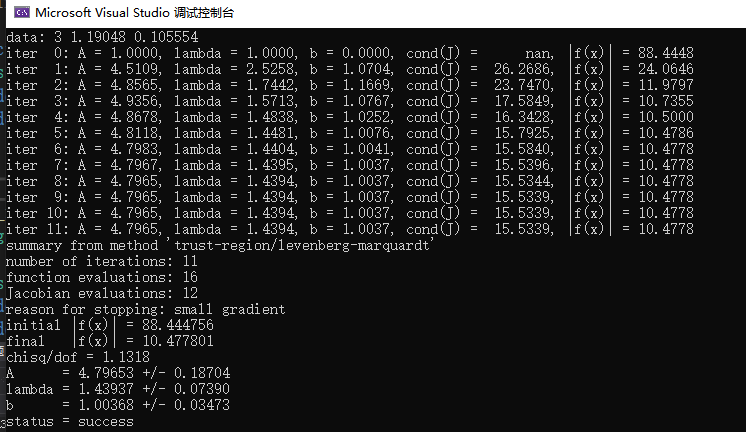This screenshot has width=746, height=432.
Task: Click the iter 7 output row
Action: point(350,165)
